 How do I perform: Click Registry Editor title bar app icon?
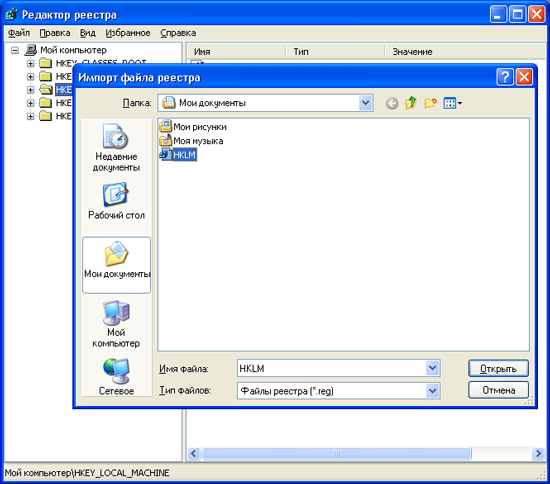[x=12, y=14]
